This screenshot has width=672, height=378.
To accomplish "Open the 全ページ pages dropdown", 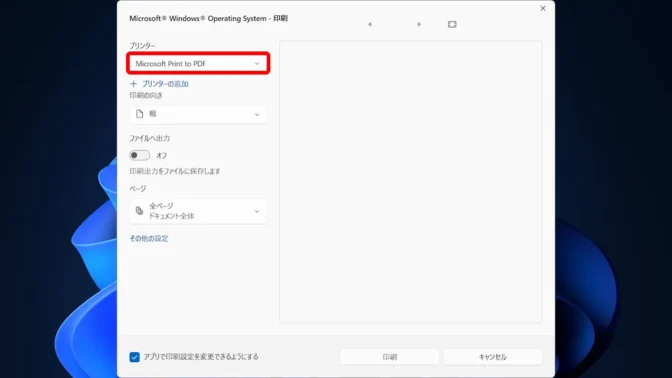I will [198, 211].
